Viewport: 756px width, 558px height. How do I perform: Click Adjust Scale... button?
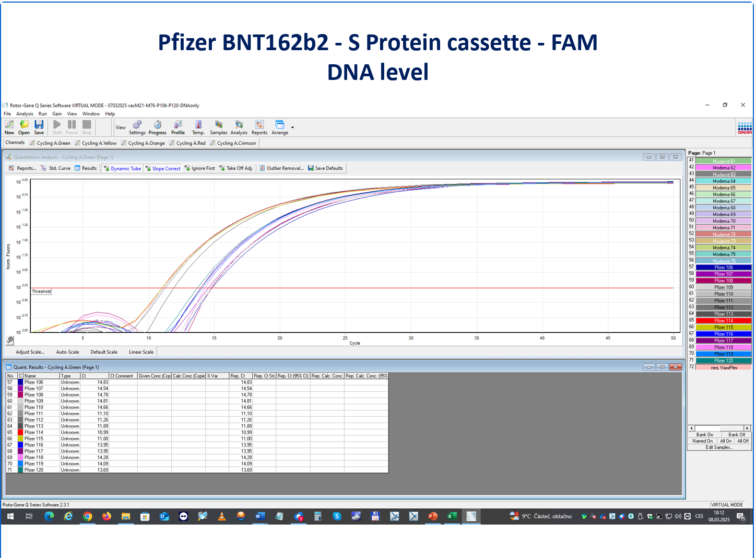pyautogui.click(x=30, y=352)
